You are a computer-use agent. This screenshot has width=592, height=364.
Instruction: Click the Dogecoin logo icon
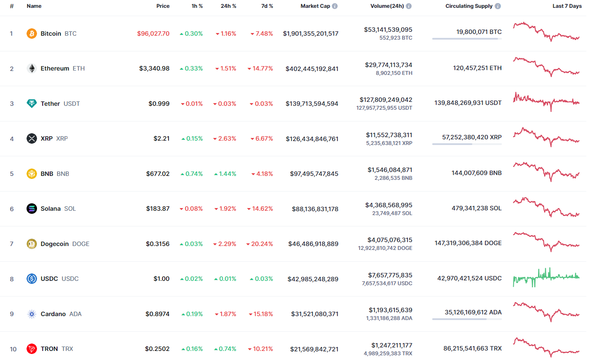pos(32,244)
